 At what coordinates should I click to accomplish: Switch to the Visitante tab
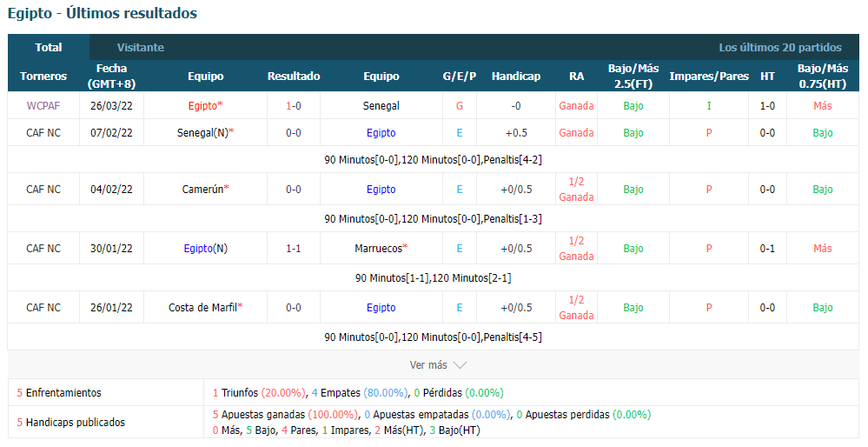tap(141, 47)
